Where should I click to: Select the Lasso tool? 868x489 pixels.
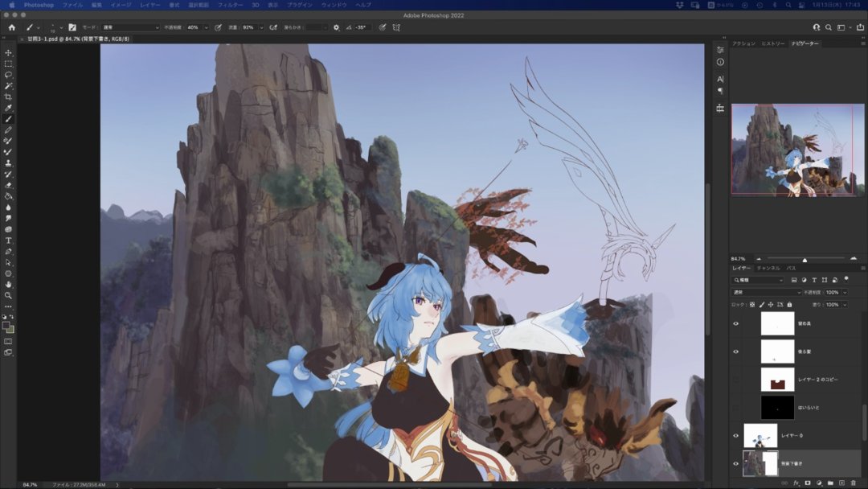click(8, 75)
